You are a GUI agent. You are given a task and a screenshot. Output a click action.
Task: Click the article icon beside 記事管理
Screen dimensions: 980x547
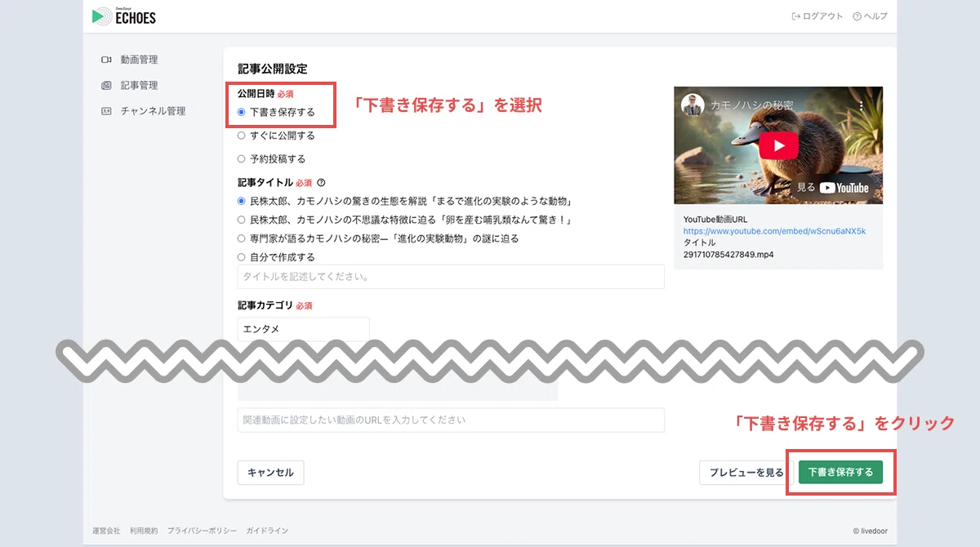106,85
